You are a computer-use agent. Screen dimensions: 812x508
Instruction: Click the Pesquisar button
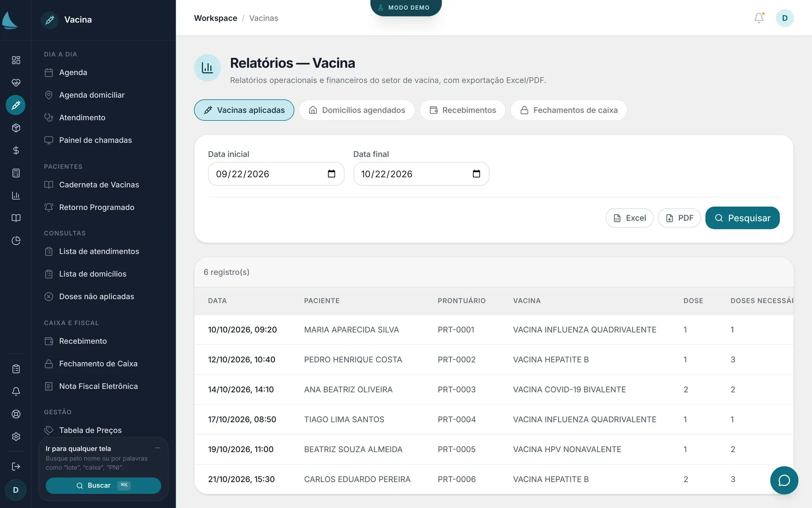click(742, 218)
